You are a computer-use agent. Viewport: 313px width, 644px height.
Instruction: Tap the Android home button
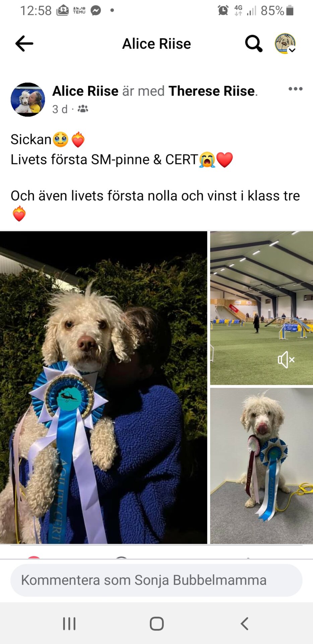click(156, 624)
